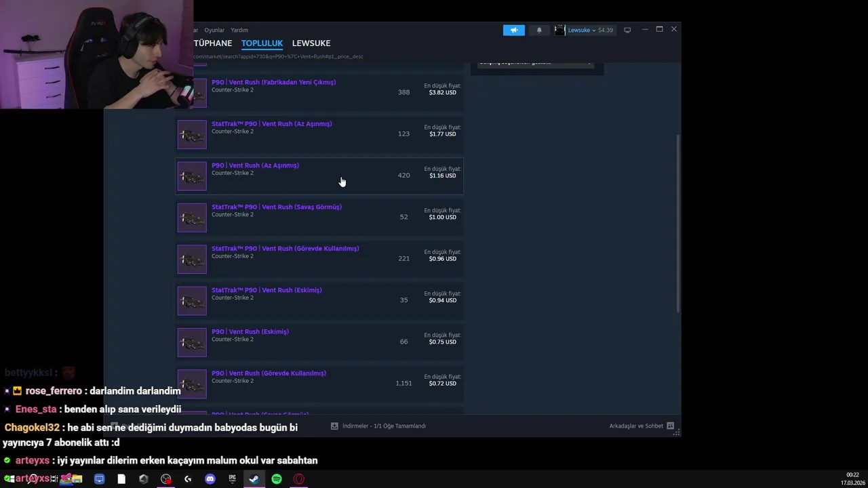The width and height of the screenshot is (868, 488).
Task: Open Epic Games Launcher from the taskbar
Action: click(232, 479)
